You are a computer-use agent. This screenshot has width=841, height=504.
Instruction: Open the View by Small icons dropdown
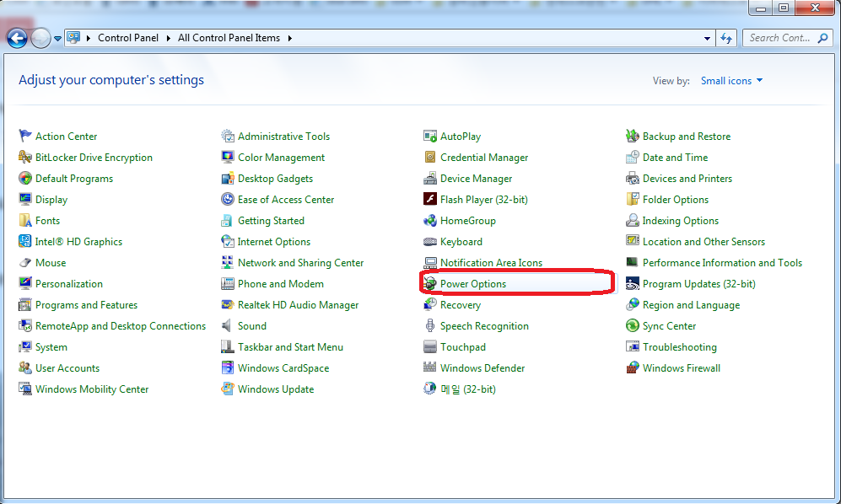(731, 80)
